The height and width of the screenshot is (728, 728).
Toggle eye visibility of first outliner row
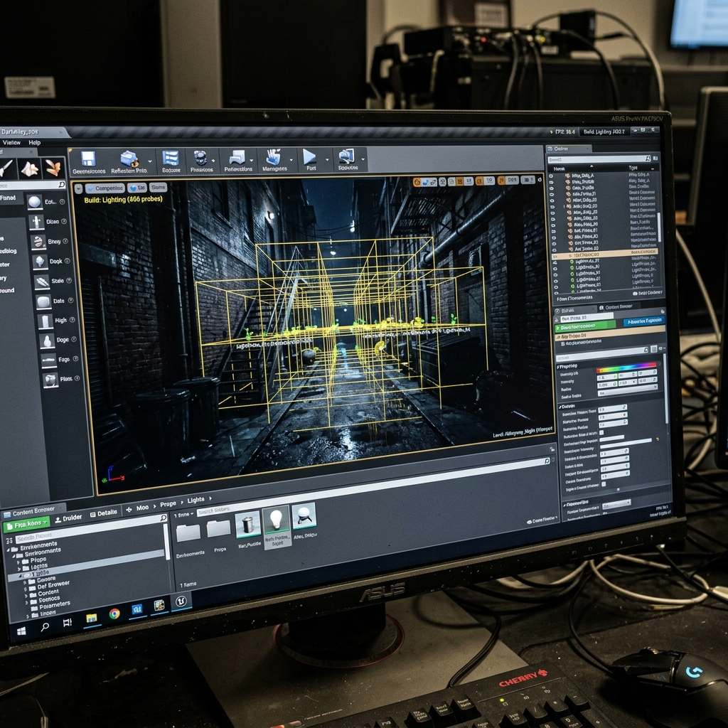[x=551, y=176]
